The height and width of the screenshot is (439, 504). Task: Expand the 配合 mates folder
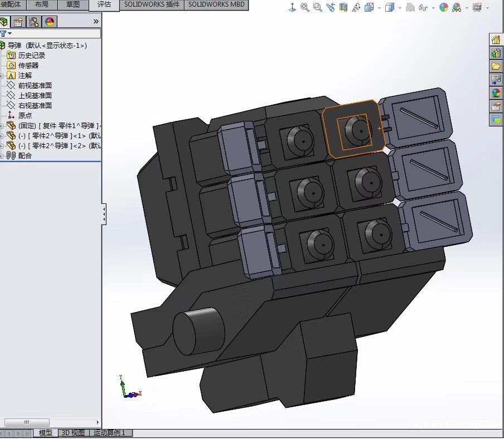pos(2,156)
